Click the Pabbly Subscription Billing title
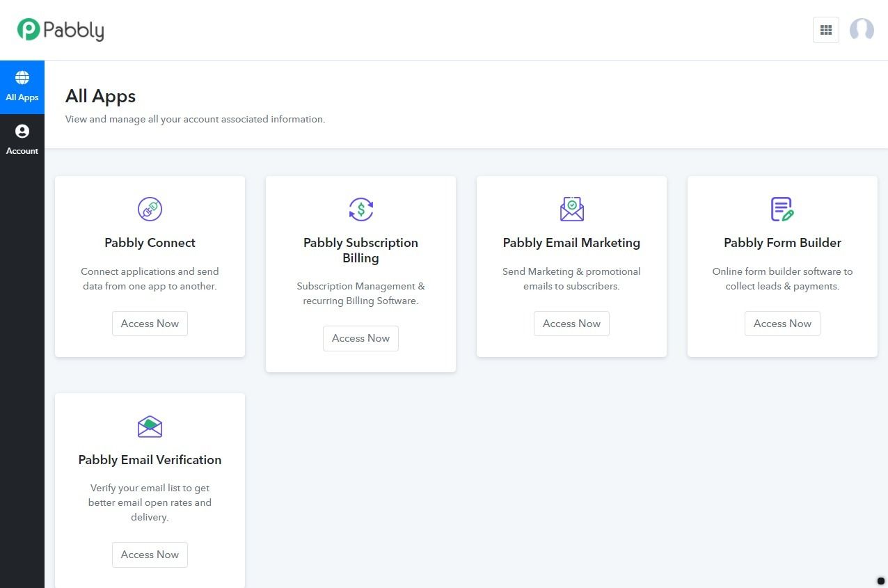The height and width of the screenshot is (588, 888). [x=360, y=251]
